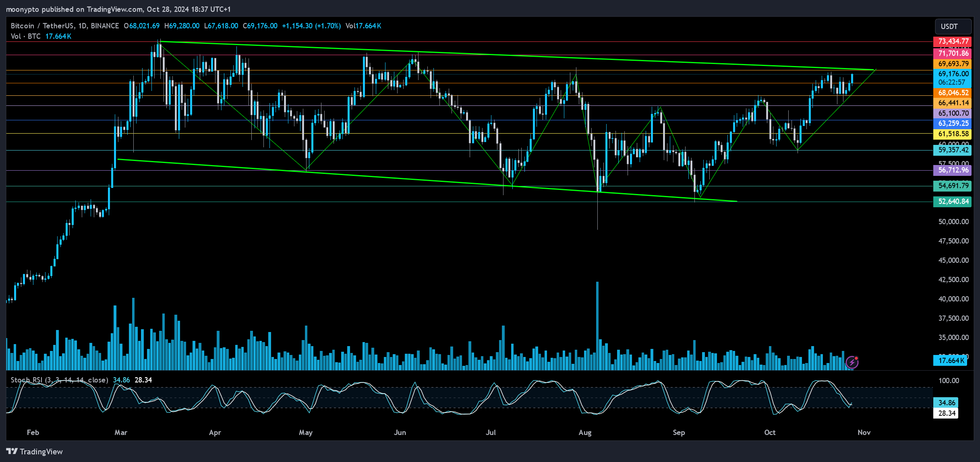
Task: Click the 34.86 Stoch RSI axis label
Action: pyautogui.click(x=946, y=403)
